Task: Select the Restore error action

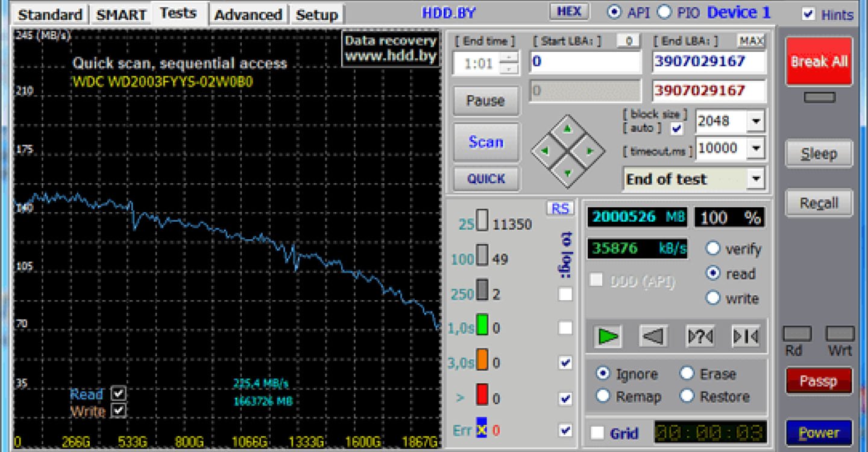Action: click(x=687, y=396)
